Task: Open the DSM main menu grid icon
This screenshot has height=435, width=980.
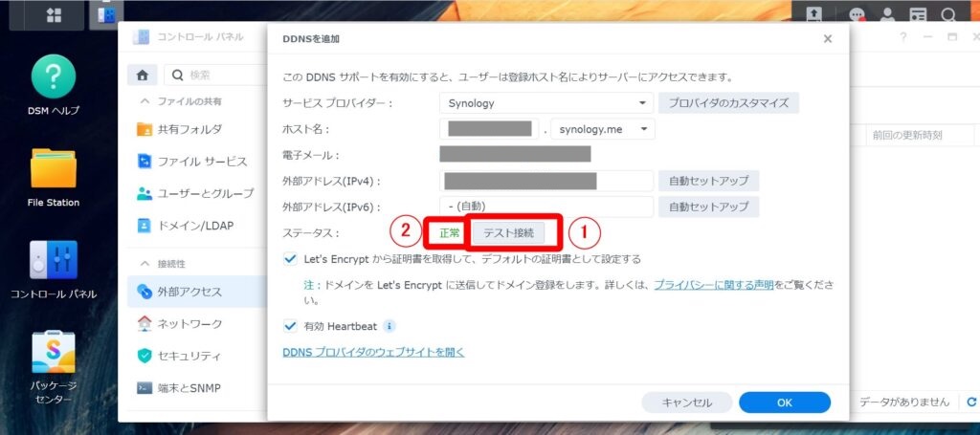Action: [x=54, y=15]
